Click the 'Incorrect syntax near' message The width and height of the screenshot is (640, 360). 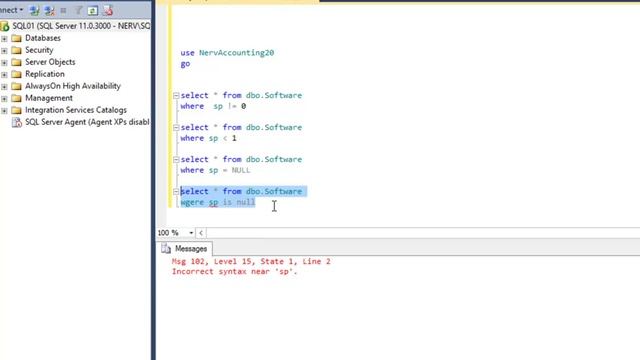(x=235, y=271)
